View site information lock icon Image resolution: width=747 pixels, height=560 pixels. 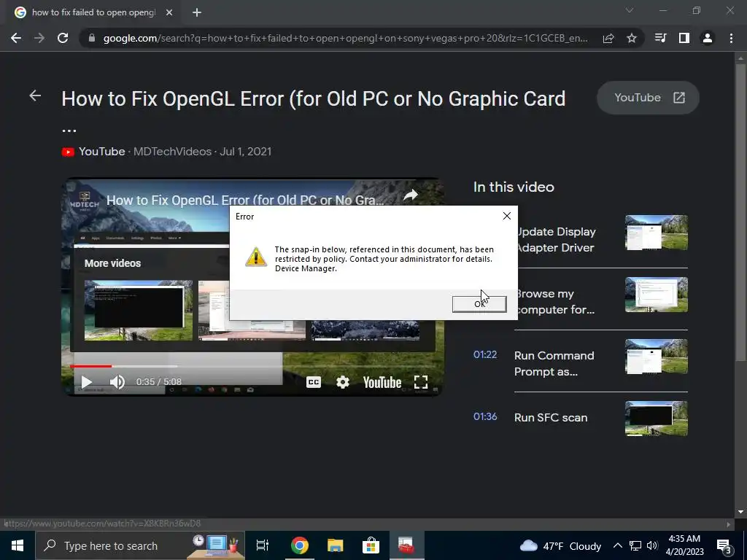92,38
